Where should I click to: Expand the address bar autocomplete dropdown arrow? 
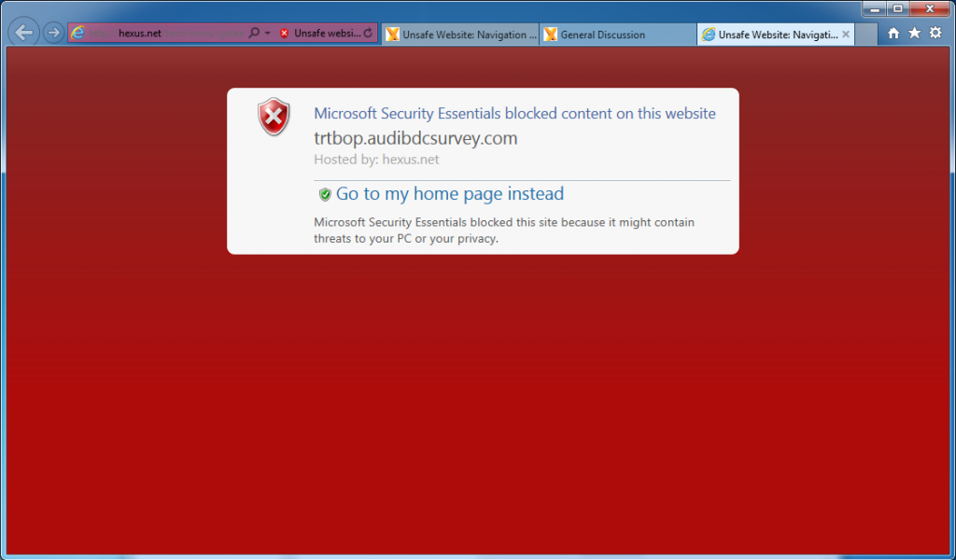pos(268,33)
